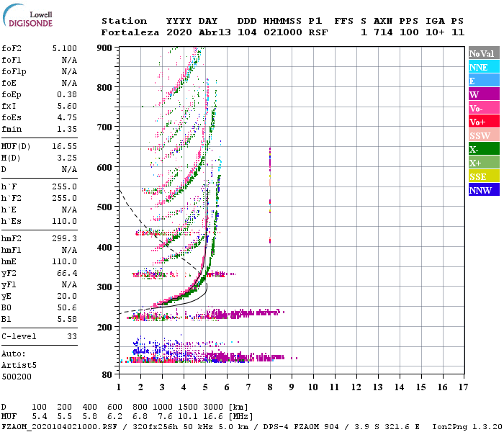This screenshot has width=504, height=432.
Task: Select the NNE cyan legend swatch
Action: click(x=484, y=67)
